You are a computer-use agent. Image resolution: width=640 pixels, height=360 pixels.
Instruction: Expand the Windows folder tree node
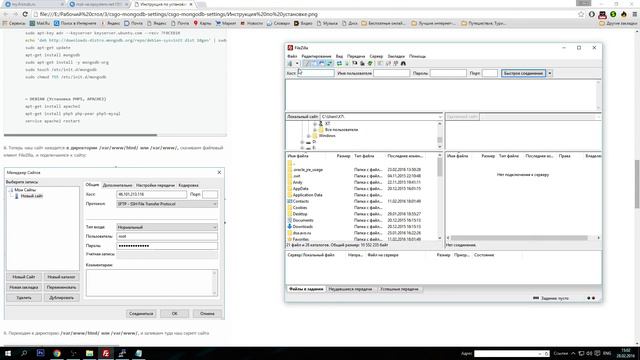coord(309,136)
